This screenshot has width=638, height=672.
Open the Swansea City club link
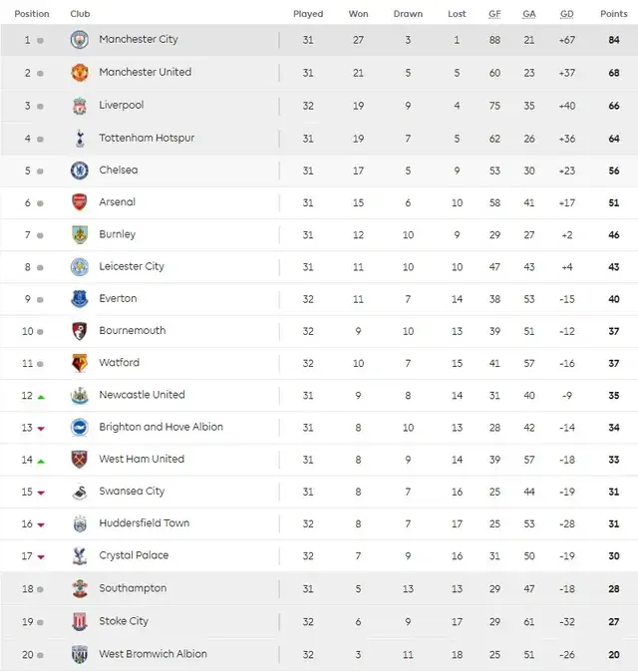pos(132,491)
